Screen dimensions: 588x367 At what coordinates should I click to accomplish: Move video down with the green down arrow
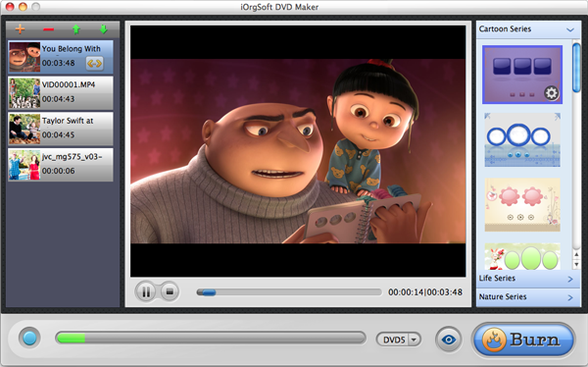pyautogui.click(x=104, y=28)
